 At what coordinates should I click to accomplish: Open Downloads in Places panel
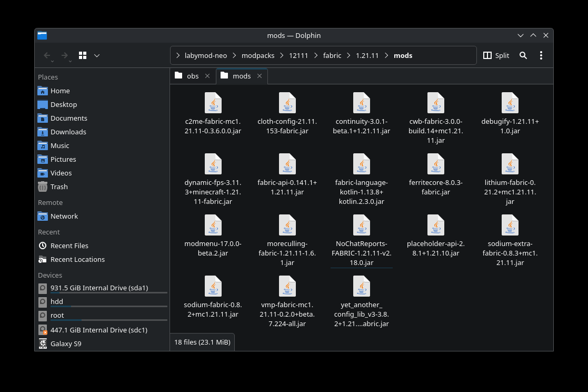click(x=68, y=132)
